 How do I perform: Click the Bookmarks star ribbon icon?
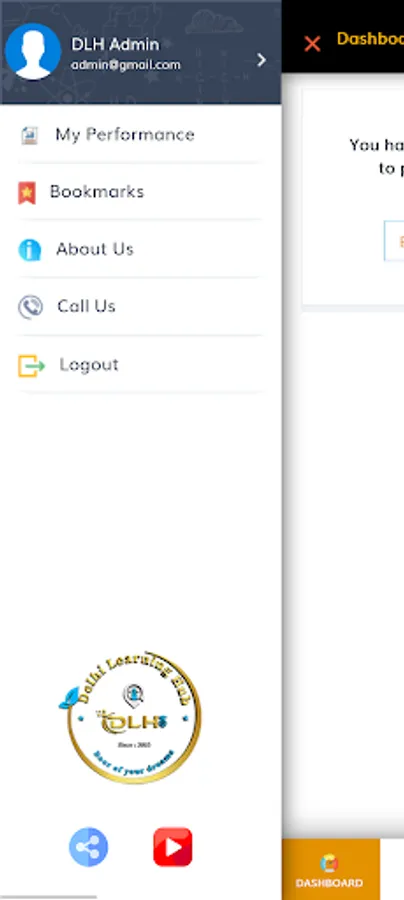(27, 193)
